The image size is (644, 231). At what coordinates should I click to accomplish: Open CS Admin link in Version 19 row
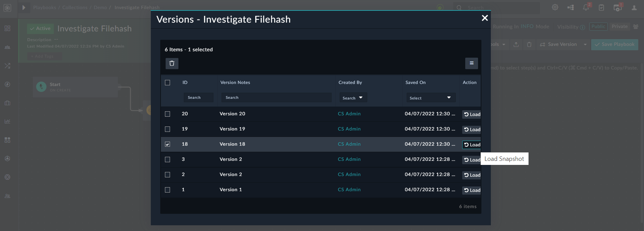349,129
